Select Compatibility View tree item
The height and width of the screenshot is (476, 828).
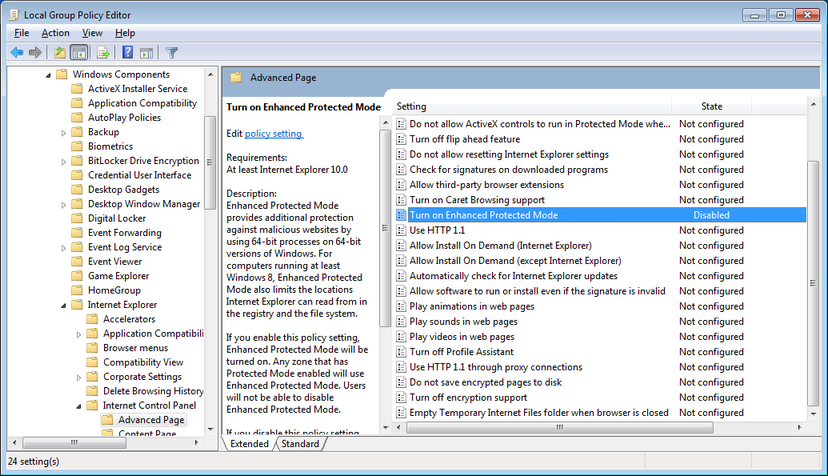(143, 362)
